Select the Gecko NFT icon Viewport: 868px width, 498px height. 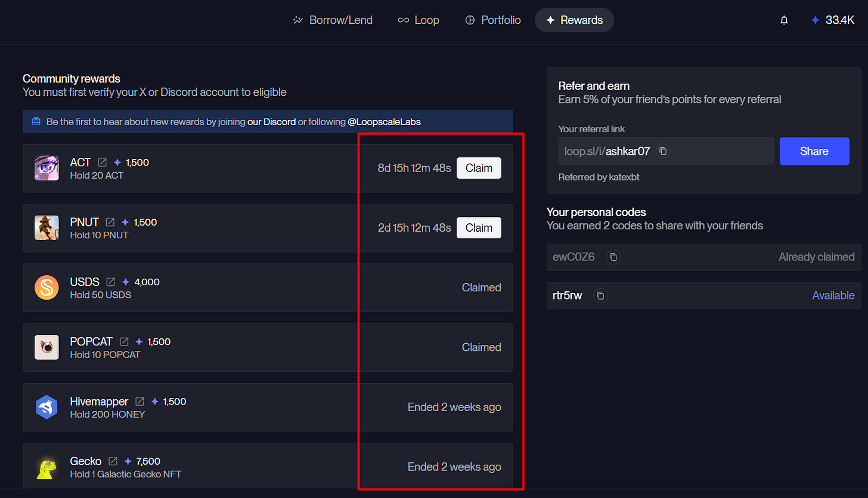(46, 467)
